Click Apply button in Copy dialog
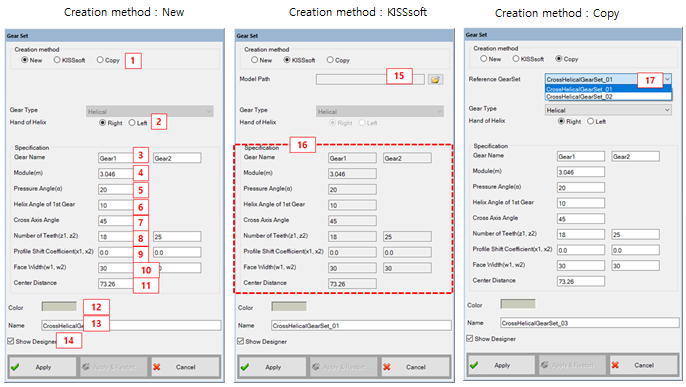Image resolution: width=686 pixels, height=387 pixels. [x=501, y=365]
